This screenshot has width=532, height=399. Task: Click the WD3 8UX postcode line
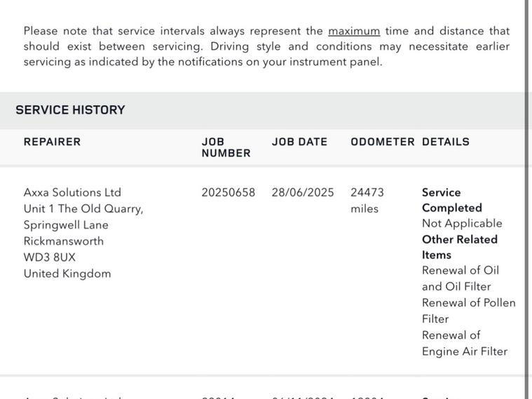point(50,257)
